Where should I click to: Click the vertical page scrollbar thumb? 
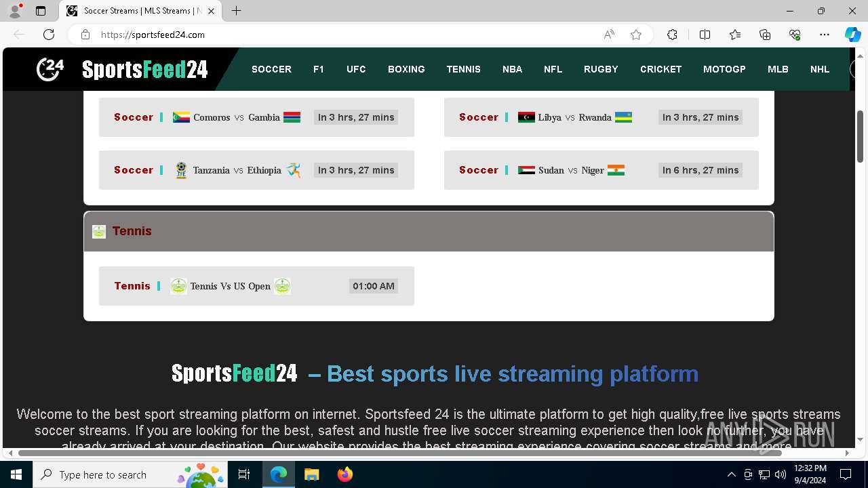(861, 136)
